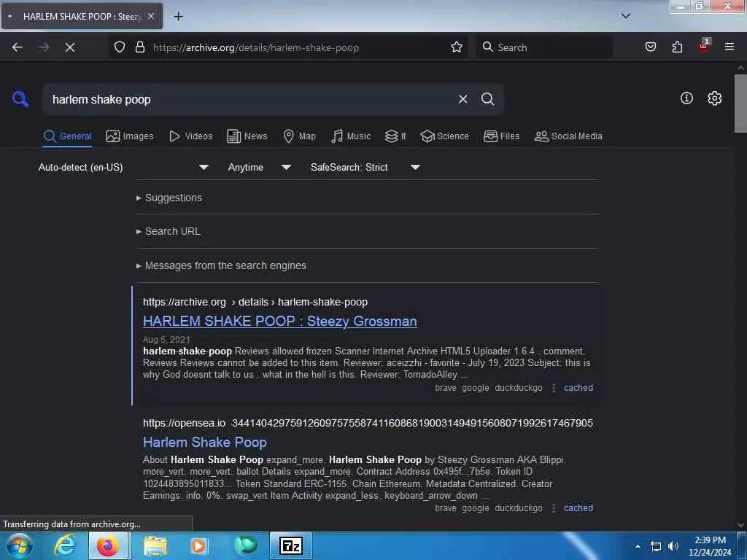Expand the Search URL section

tap(169, 231)
